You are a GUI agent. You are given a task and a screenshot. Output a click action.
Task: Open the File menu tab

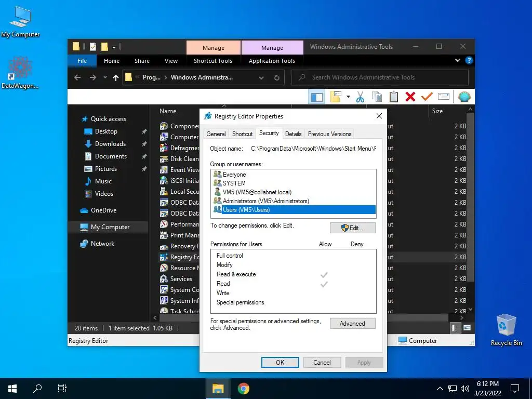click(x=82, y=61)
